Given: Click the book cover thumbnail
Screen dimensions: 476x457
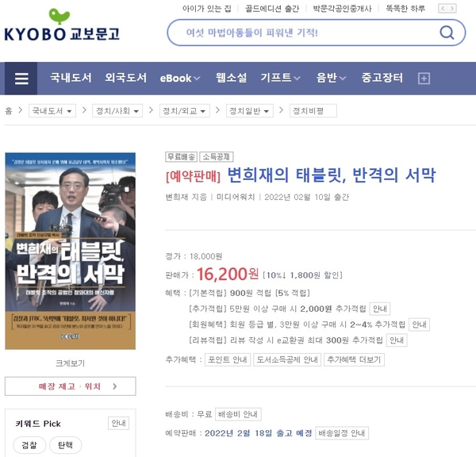Looking at the screenshot, I should coord(71,251).
